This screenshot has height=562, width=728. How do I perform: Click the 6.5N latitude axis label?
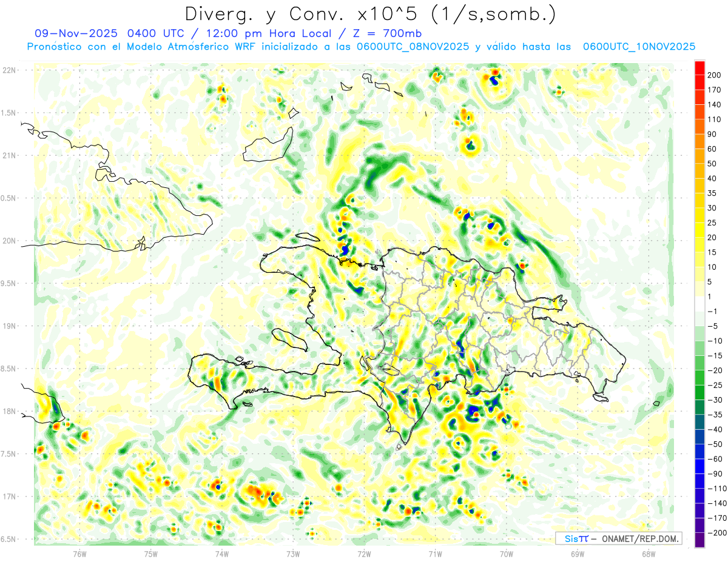(8, 539)
